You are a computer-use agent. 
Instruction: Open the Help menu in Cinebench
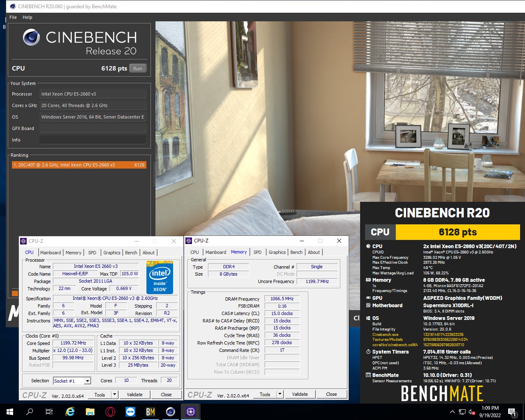coord(27,17)
